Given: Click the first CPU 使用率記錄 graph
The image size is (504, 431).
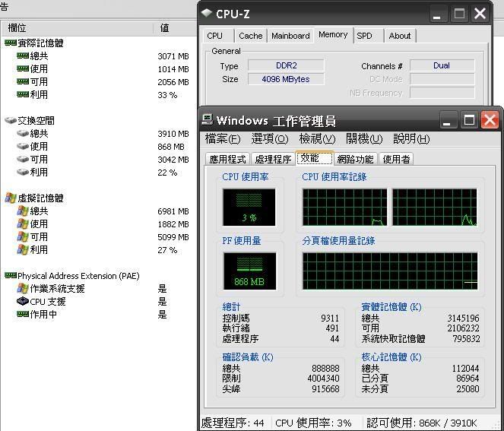Looking at the screenshot, I should [x=345, y=208].
